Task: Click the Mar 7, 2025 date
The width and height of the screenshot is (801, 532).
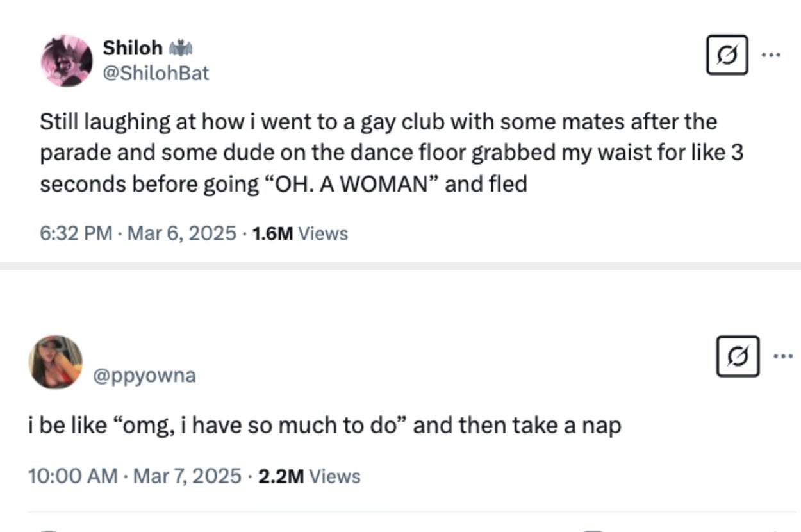Action: (x=187, y=476)
